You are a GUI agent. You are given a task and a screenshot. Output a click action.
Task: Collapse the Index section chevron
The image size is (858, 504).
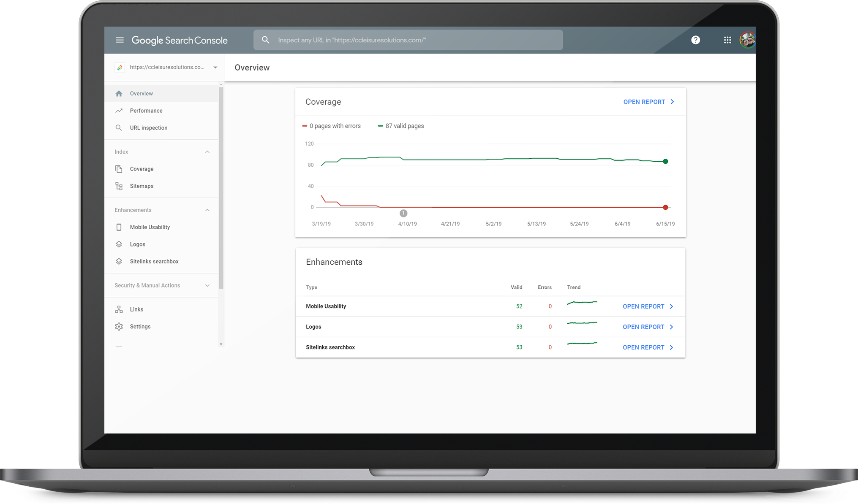(x=207, y=152)
